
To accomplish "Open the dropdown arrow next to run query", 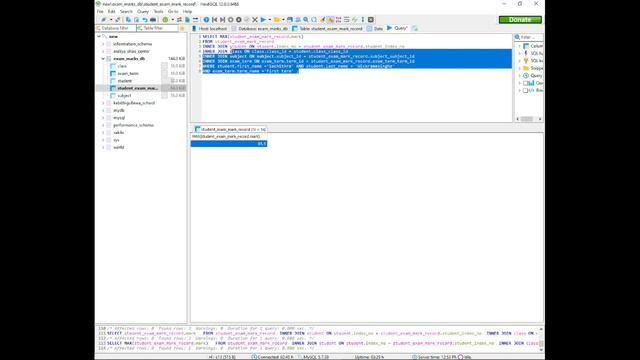I will coord(269,20).
